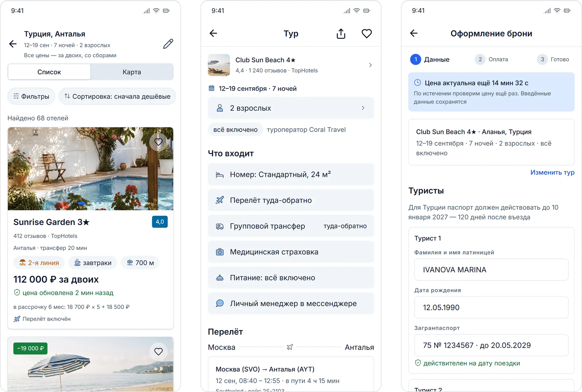Open the Фильтры panel
Viewport: 582px width, 392px height.
[31, 96]
